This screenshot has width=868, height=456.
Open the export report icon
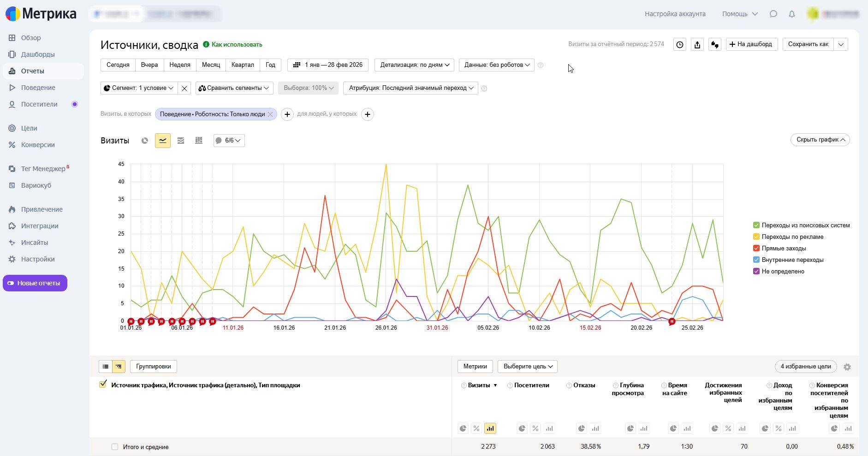pyautogui.click(x=697, y=44)
